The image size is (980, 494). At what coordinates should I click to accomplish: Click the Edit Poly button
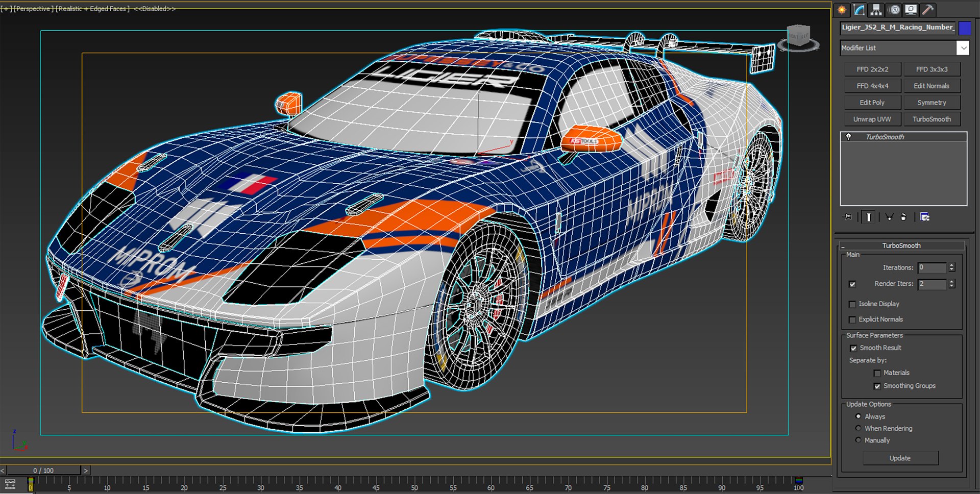872,103
